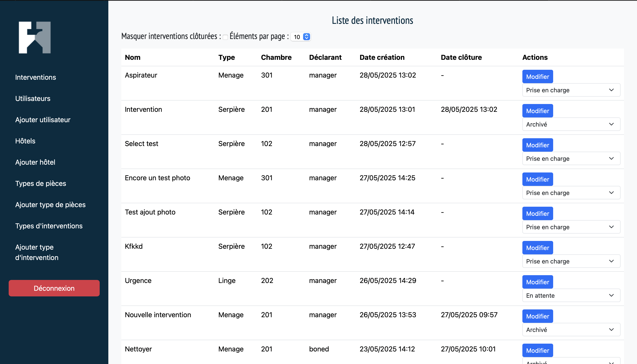Navigate to Hôtels section
Viewport: 637px width, 364px height.
coord(25,141)
